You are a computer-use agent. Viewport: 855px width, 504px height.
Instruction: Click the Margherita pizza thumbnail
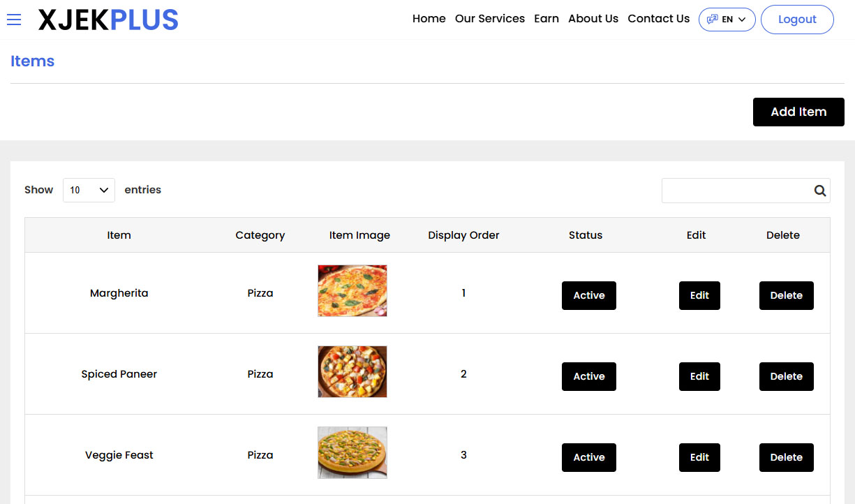pos(352,290)
